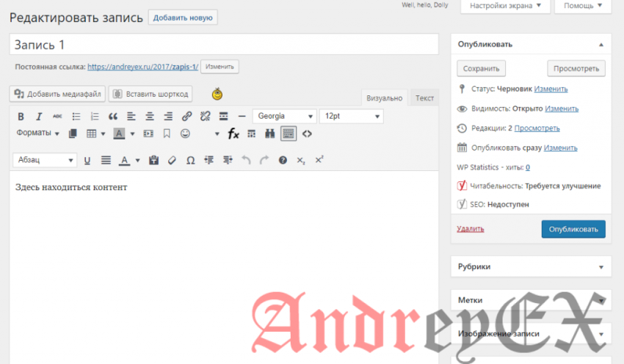Insert a table

coord(92,134)
